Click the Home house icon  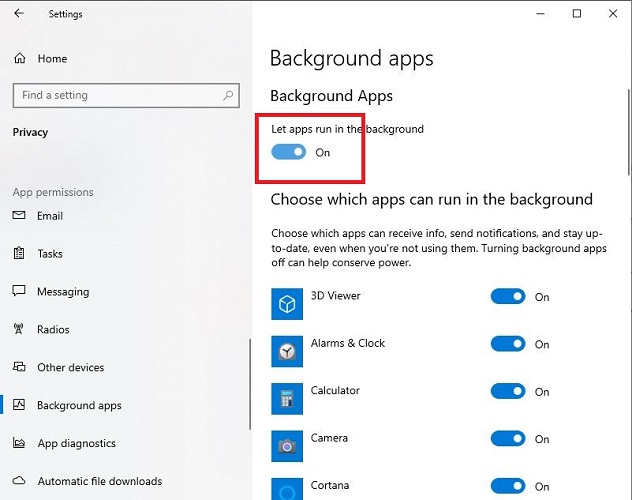click(19, 58)
